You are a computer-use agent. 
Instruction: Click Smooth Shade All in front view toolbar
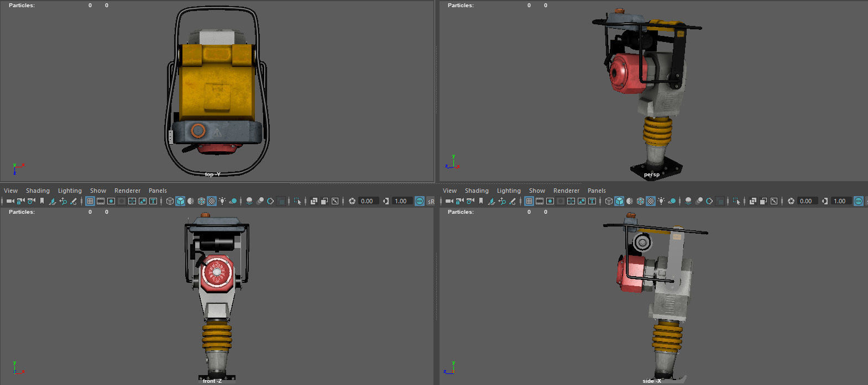click(180, 201)
